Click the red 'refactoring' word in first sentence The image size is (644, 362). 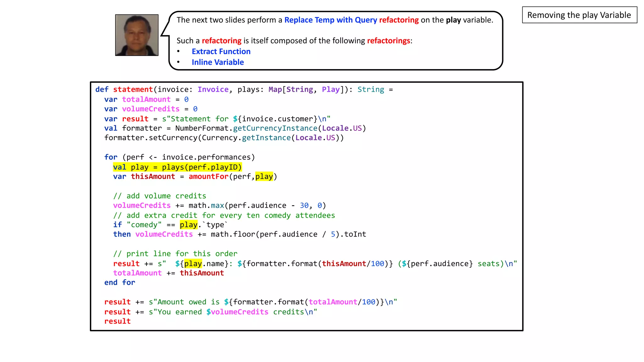click(x=399, y=20)
